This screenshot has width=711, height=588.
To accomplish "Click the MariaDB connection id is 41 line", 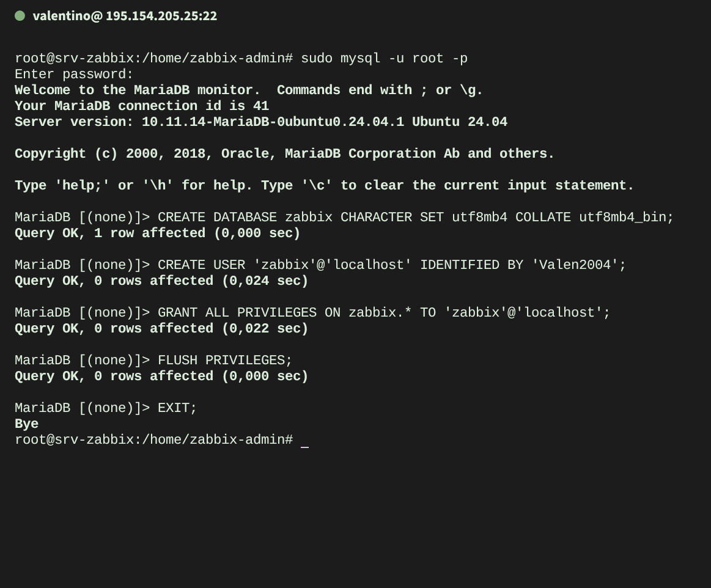I will [x=142, y=106].
